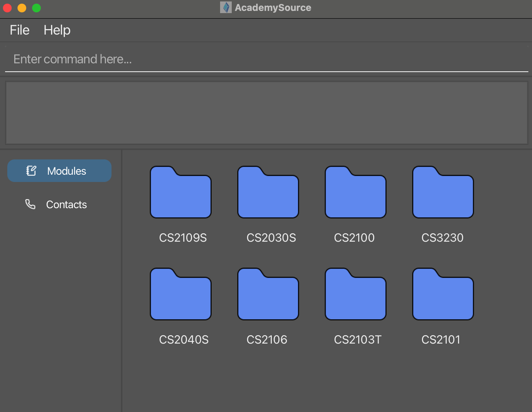
Task: Click the CS3230 folder name label
Action: click(x=442, y=238)
